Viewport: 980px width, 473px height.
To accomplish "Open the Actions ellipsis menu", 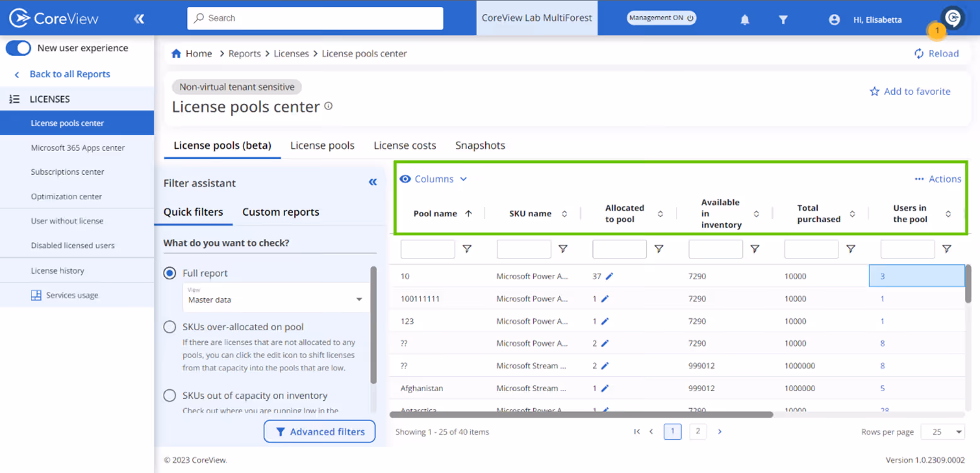I will click(x=937, y=179).
